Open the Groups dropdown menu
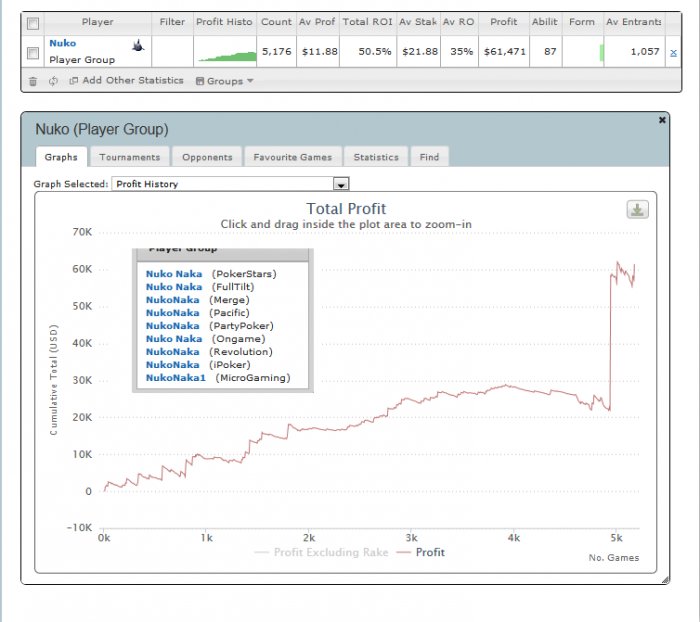The height and width of the screenshot is (622, 700). 225,81
